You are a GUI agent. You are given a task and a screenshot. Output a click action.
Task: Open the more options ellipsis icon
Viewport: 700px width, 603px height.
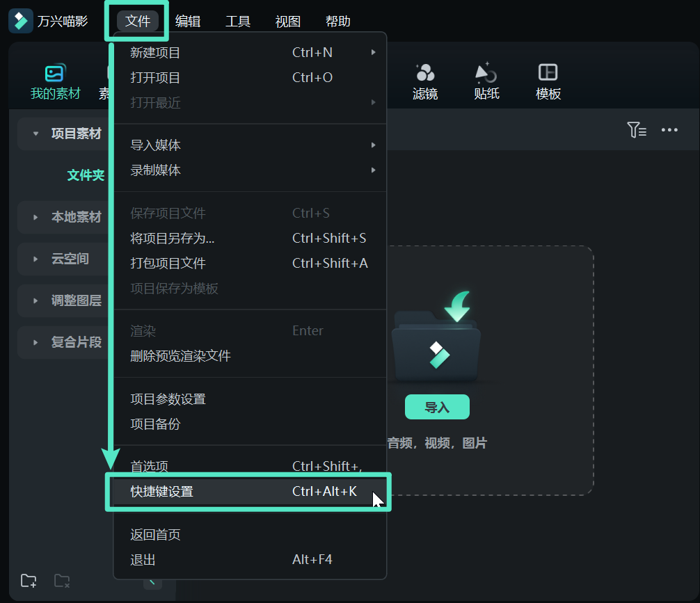tap(669, 129)
